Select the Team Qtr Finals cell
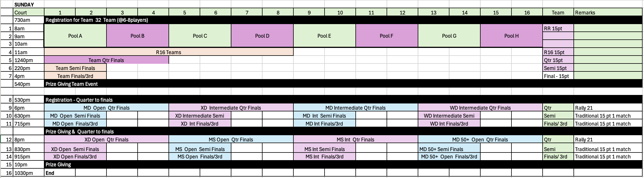 [x=106, y=60]
